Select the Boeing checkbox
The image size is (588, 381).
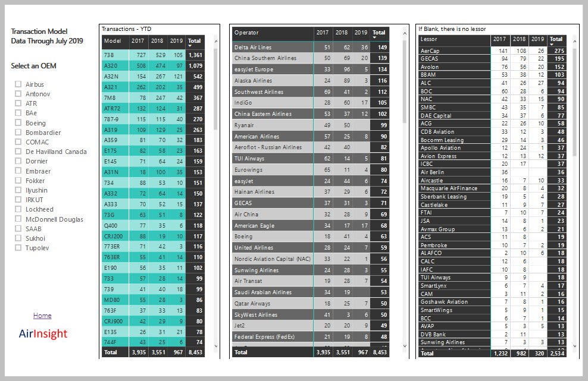coord(18,123)
